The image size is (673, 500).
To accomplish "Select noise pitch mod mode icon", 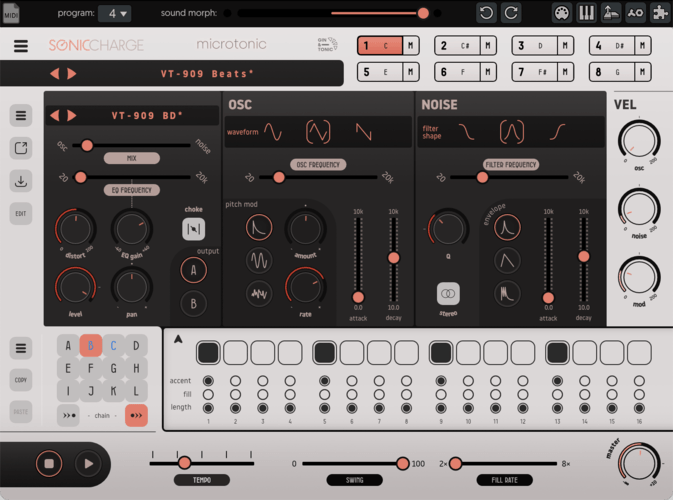I will point(259,294).
